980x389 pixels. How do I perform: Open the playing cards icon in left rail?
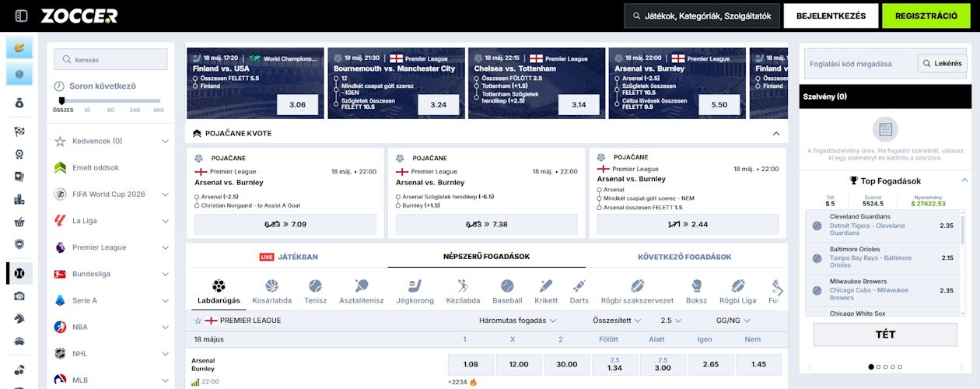pyautogui.click(x=19, y=177)
